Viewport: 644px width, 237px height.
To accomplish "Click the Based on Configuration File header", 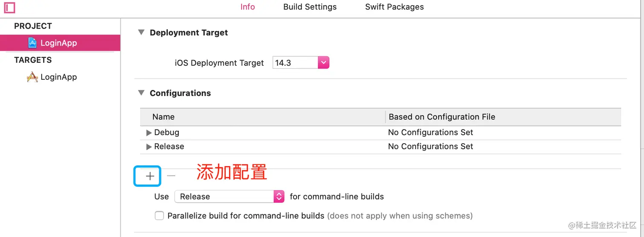I will [x=442, y=117].
